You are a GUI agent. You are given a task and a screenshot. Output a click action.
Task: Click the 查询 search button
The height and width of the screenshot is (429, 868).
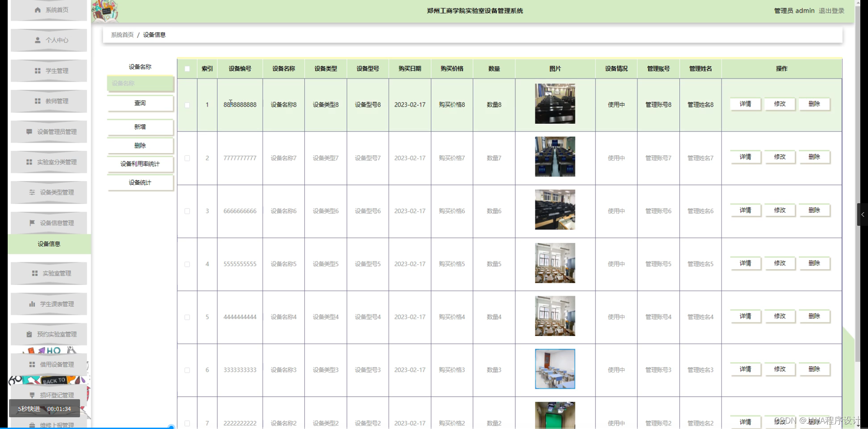pos(140,103)
